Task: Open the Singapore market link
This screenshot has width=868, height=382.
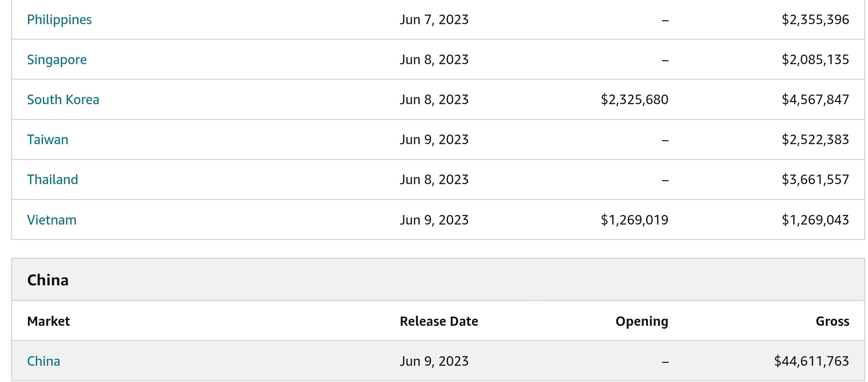Action: click(x=57, y=60)
